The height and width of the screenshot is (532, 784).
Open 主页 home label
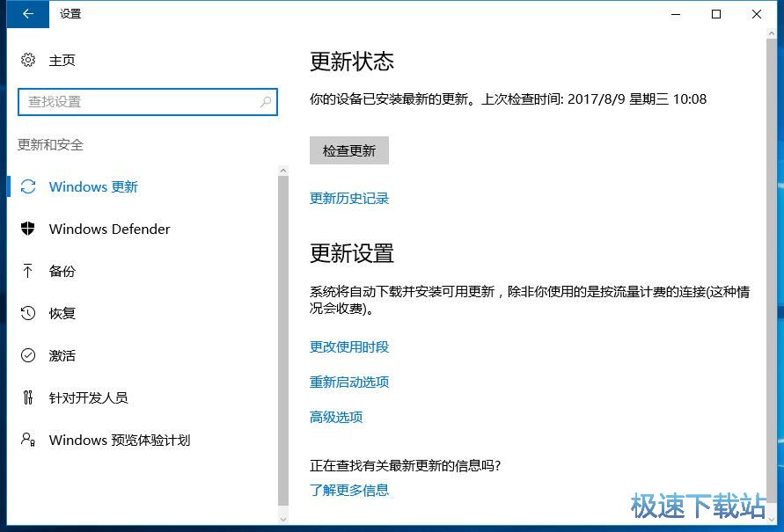coord(62,61)
